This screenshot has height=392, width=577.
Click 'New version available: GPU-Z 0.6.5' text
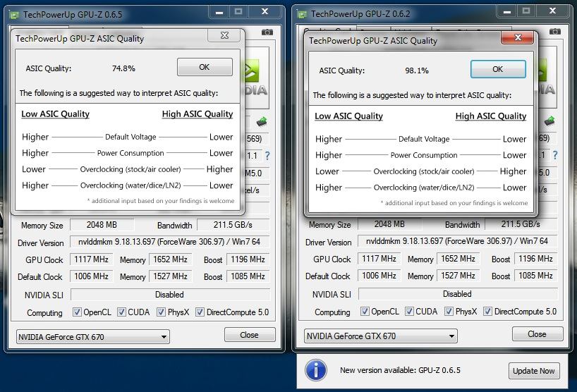(401, 370)
